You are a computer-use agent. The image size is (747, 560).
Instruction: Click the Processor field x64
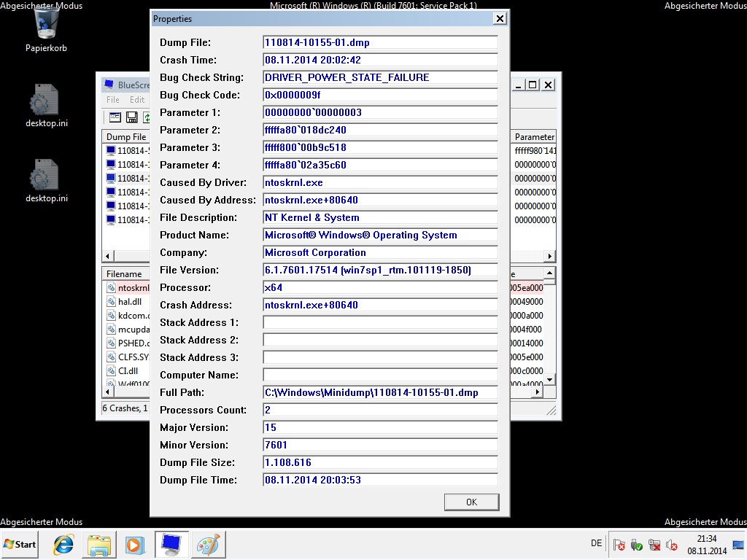click(380, 287)
